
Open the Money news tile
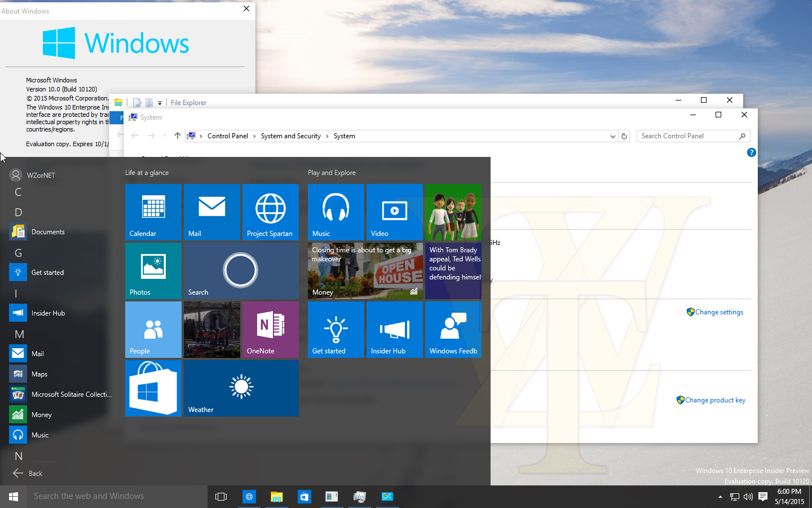[365, 271]
